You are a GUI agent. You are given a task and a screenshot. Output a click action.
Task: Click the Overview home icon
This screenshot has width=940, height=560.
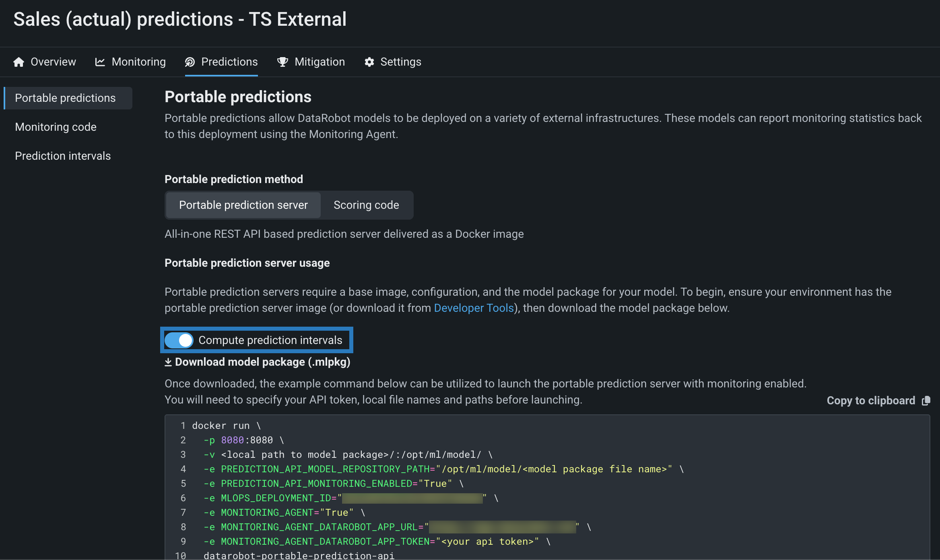(19, 62)
